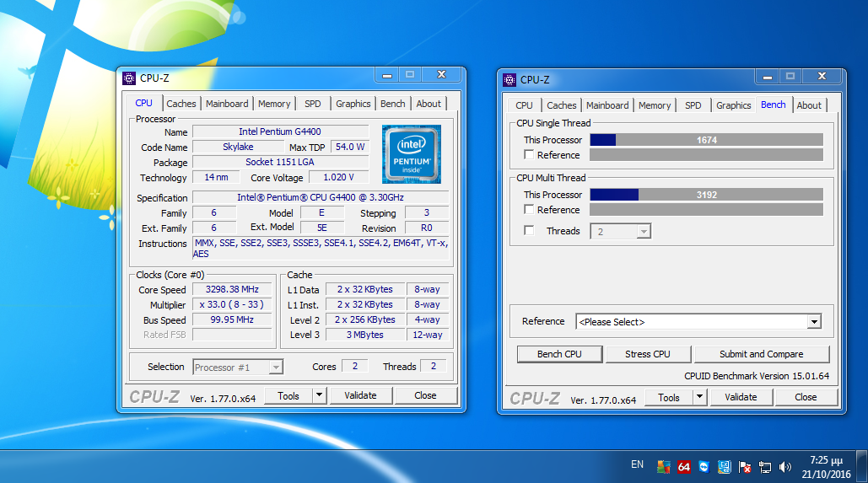The width and height of the screenshot is (868, 483).
Task: Open About tab in left window
Action: [x=429, y=104]
